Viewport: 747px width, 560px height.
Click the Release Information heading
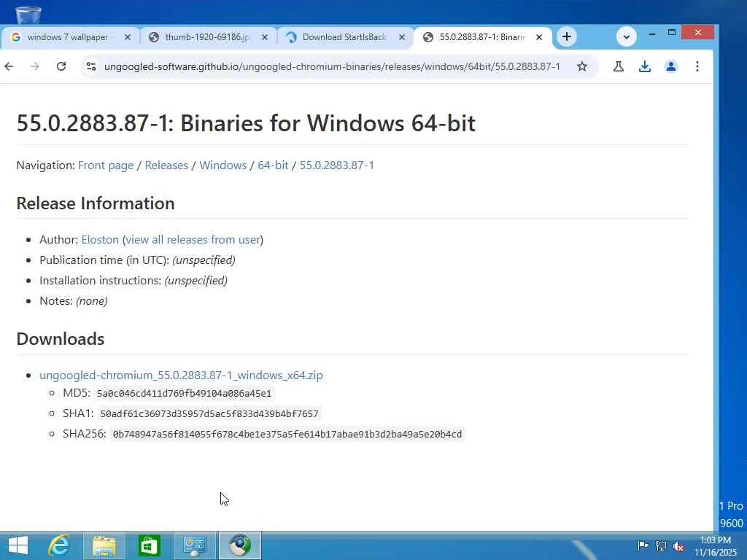click(x=96, y=203)
